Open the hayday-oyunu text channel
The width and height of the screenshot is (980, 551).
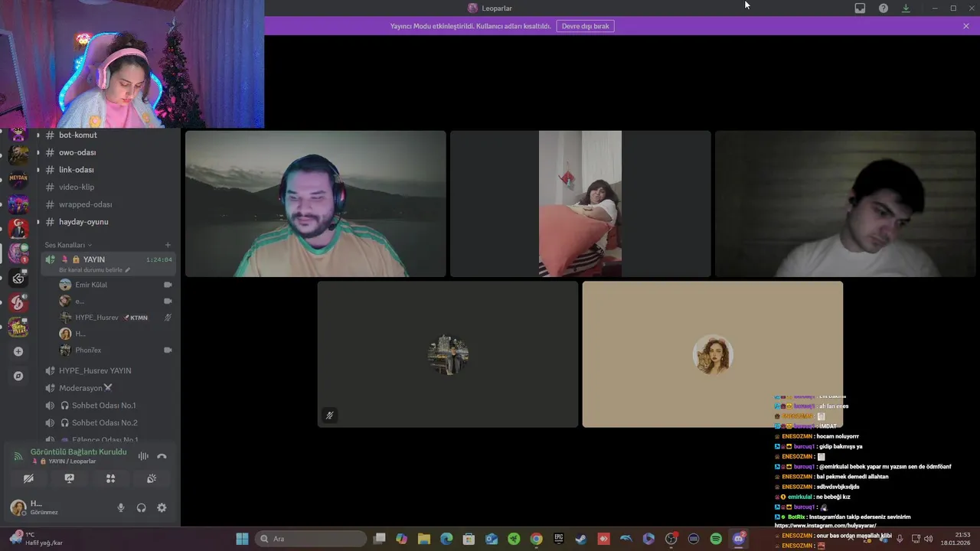click(108, 222)
